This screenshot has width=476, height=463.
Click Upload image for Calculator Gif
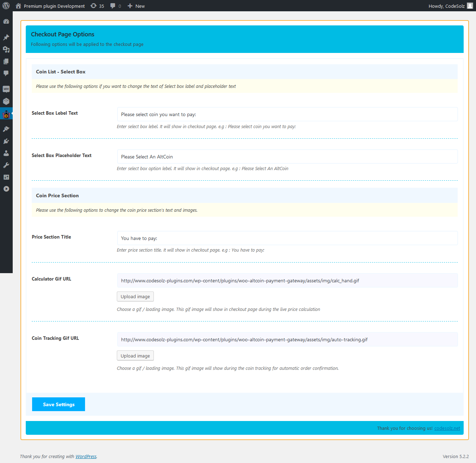point(135,297)
